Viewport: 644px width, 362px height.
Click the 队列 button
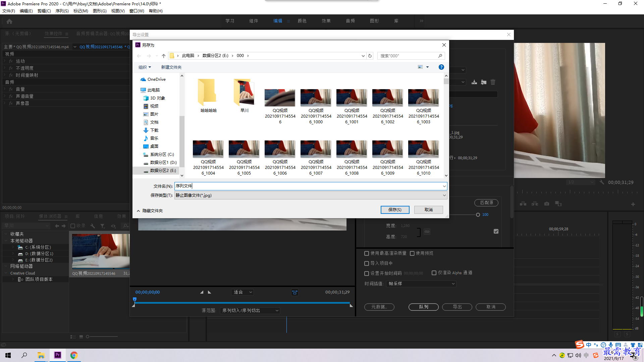click(424, 307)
